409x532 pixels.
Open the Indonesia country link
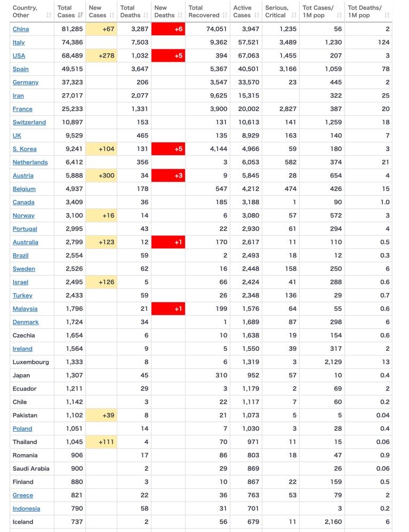27,509
